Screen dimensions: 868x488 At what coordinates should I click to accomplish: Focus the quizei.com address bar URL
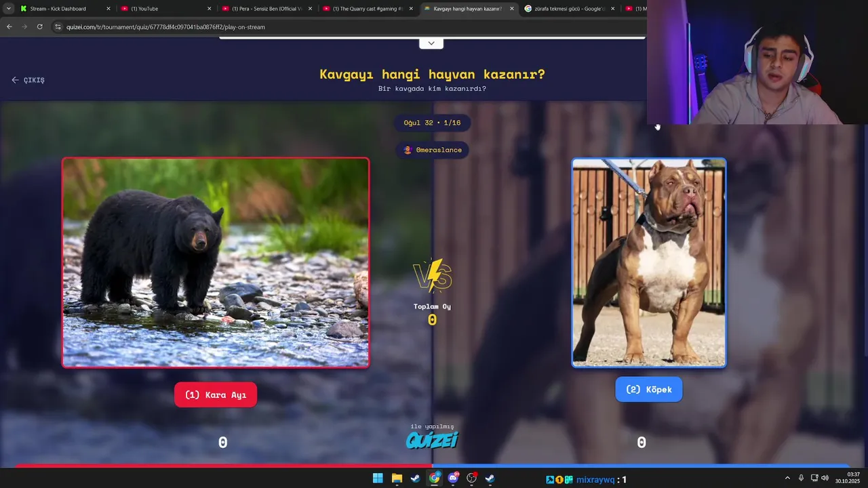165,27
